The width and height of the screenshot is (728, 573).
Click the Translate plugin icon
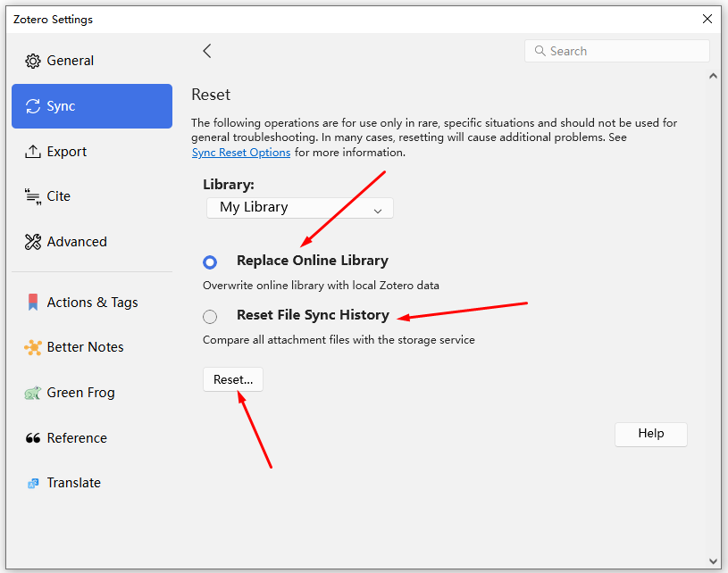(x=33, y=484)
